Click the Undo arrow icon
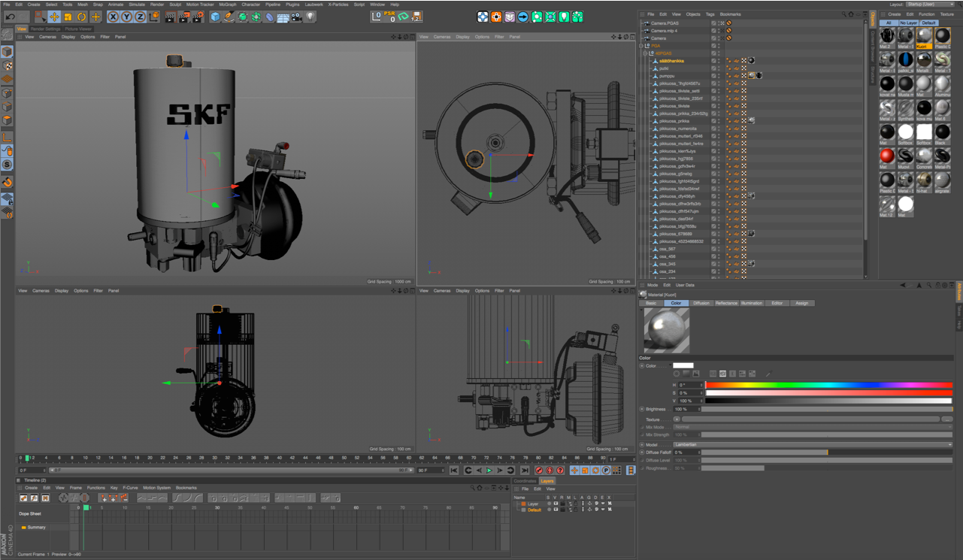 coord(11,17)
